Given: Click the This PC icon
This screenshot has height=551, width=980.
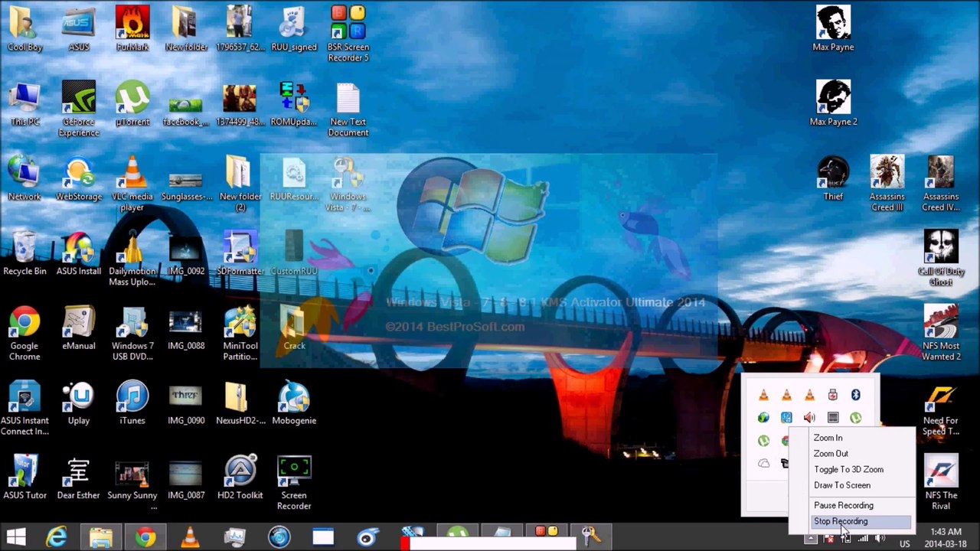Looking at the screenshot, I should (x=24, y=104).
